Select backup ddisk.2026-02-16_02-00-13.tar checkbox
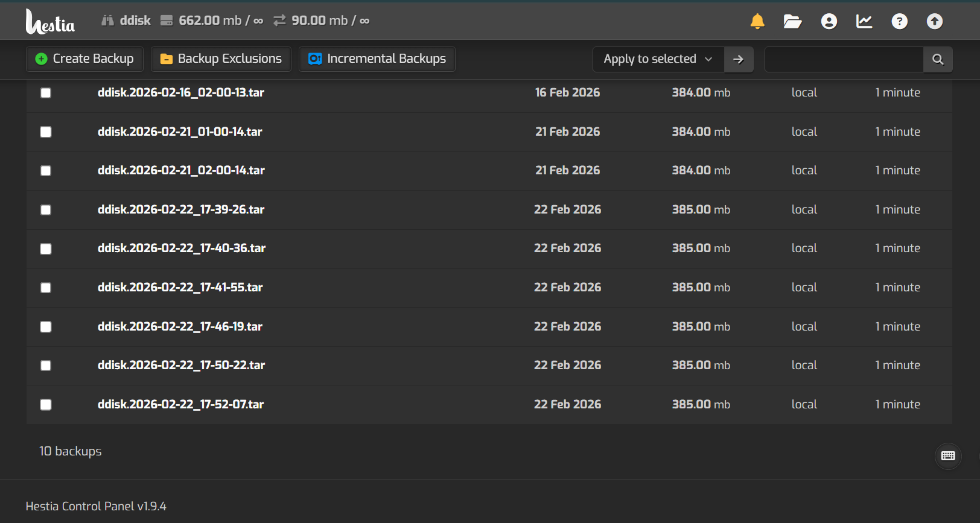 [x=46, y=93]
